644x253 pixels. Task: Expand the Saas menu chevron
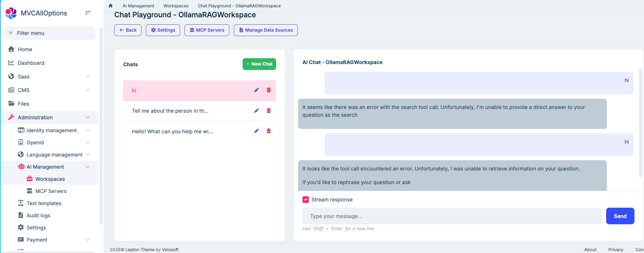pyautogui.click(x=87, y=77)
